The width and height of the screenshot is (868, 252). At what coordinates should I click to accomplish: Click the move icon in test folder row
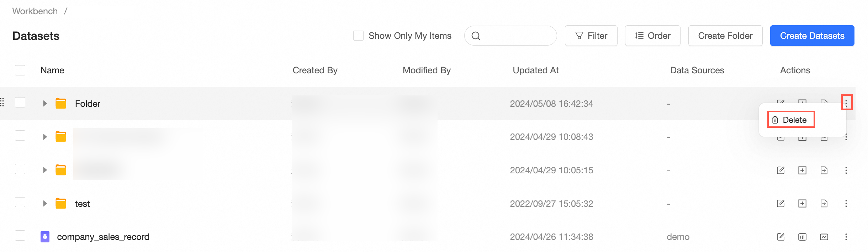(x=824, y=204)
